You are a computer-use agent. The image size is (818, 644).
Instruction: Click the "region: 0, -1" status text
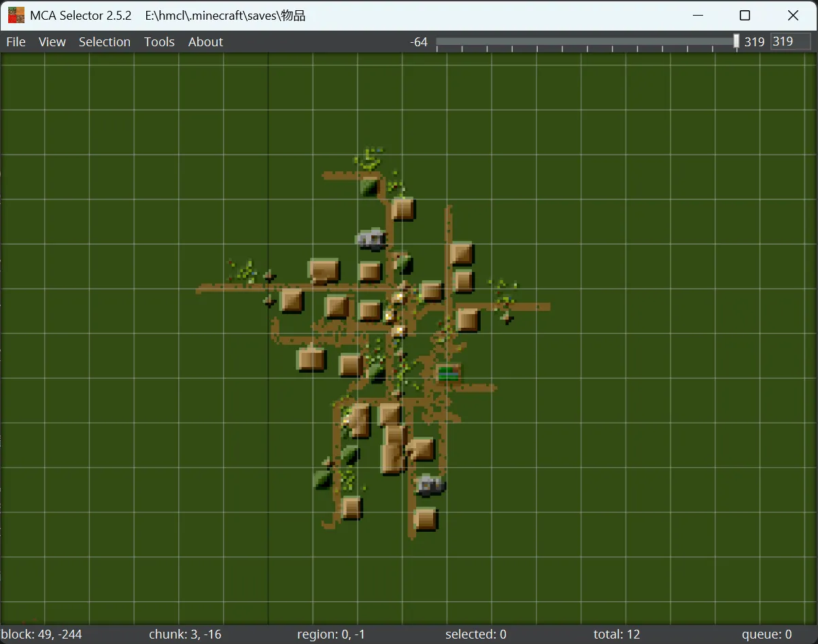click(x=331, y=634)
